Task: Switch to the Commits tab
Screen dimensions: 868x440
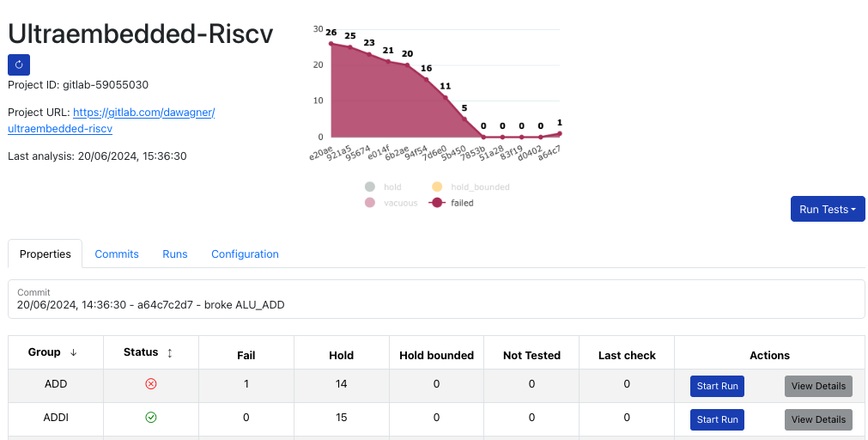Action: click(x=117, y=254)
